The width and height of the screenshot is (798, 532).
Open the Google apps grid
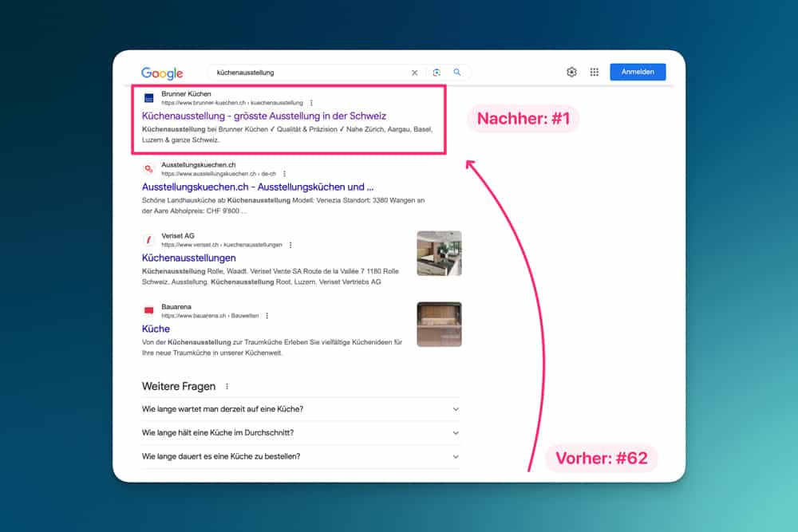(594, 73)
